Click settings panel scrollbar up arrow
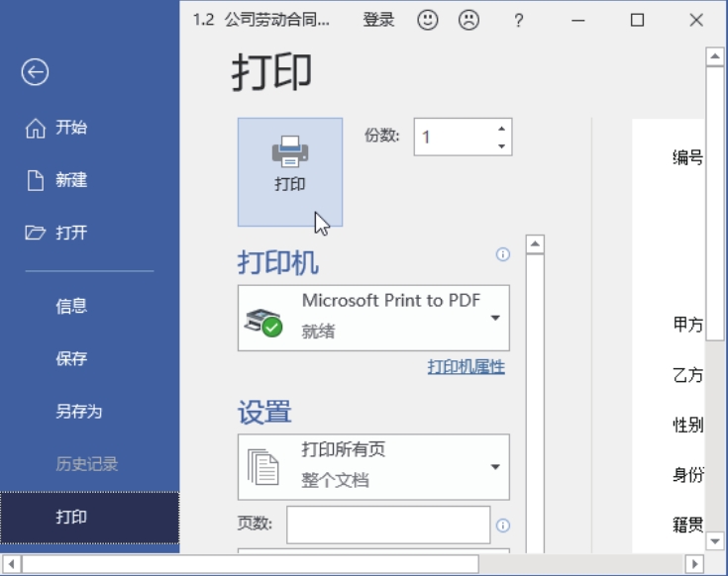The height and width of the screenshot is (576, 728). point(535,243)
